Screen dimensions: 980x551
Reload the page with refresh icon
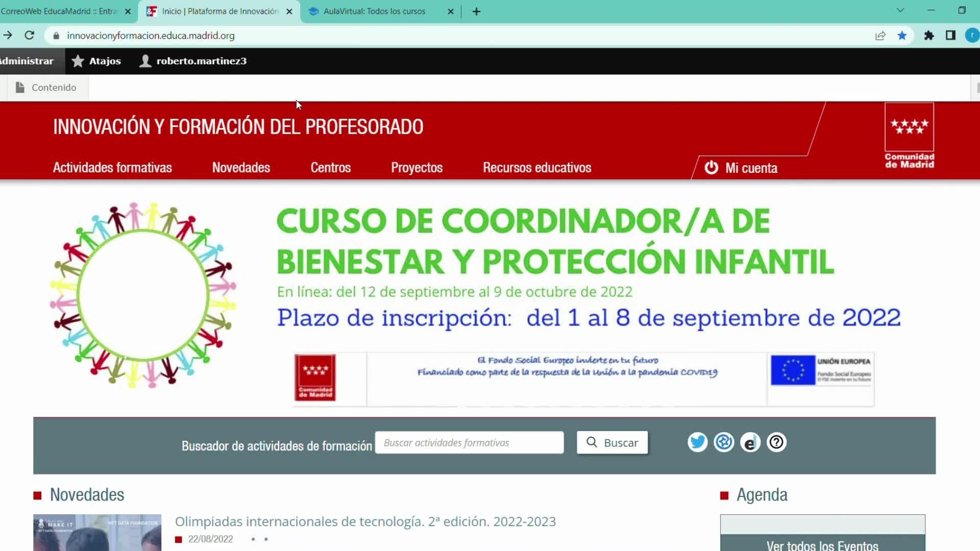point(30,35)
